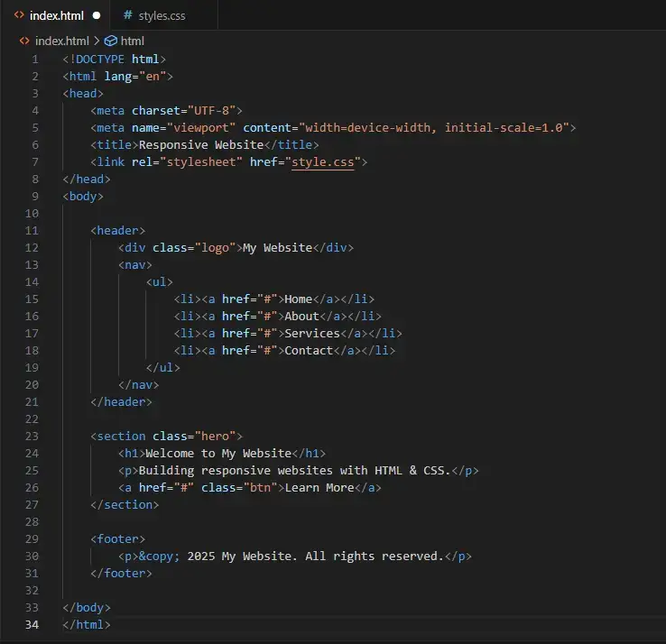Click the unsaved dot on index.html tab
The width and height of the screenshot is (666, 644).
[x=97, y=15]
